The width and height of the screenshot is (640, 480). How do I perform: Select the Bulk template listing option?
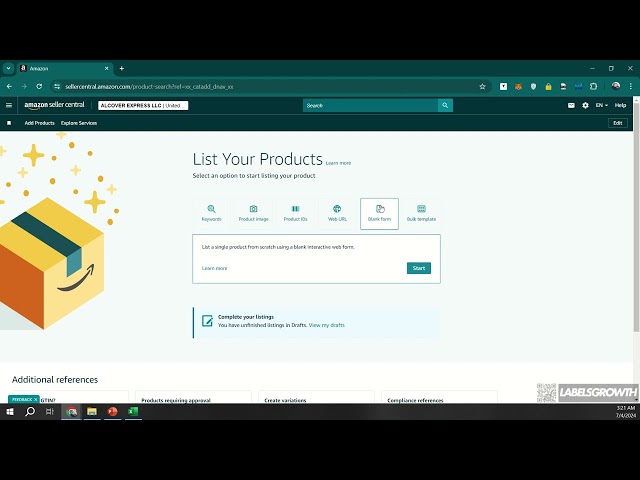pyautogui.click(x=421, y=213)
